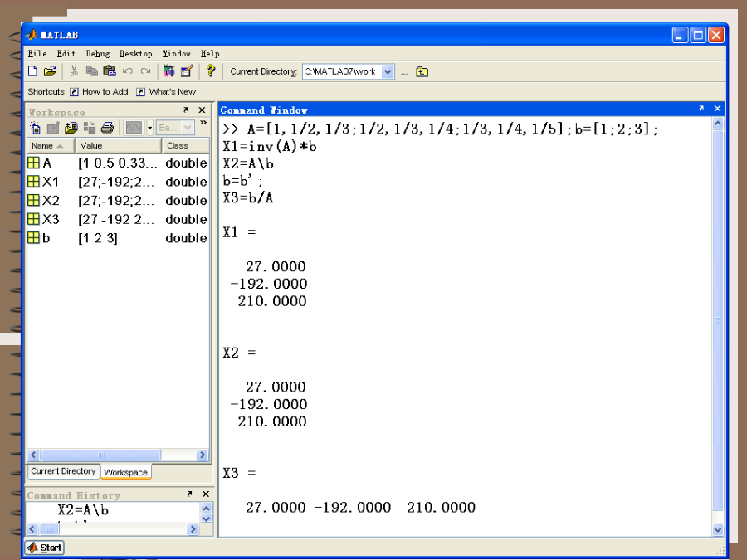Undock the Workspace panel

click(186, 110)
